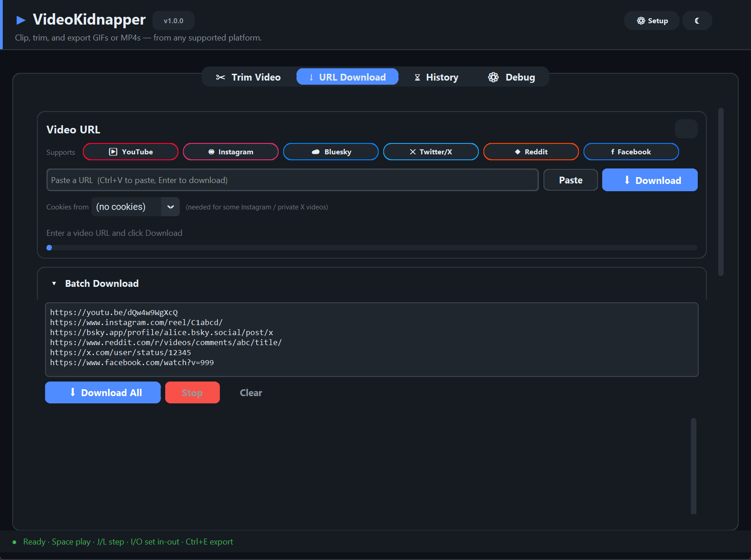Screen dimensions: 751x560
Task: Select the Reddit platform chip
Action: (x=531, y=152)
